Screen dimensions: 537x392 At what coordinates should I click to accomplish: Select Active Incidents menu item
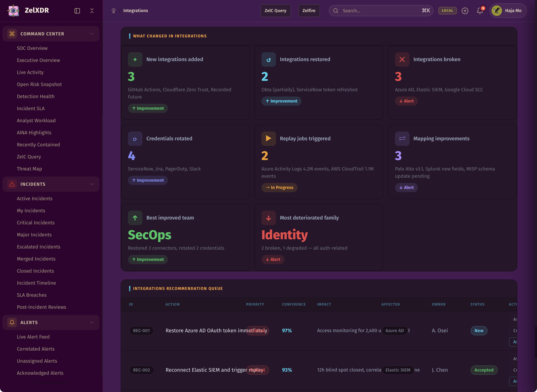click(x=35, y=198)
